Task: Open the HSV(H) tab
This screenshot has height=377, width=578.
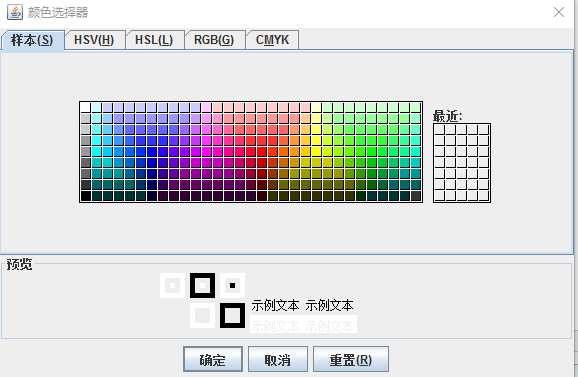Action: [94, 40]
